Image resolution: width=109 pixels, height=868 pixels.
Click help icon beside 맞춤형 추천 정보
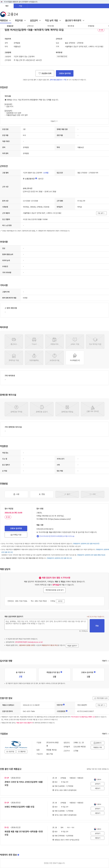(x=18, y=855)
